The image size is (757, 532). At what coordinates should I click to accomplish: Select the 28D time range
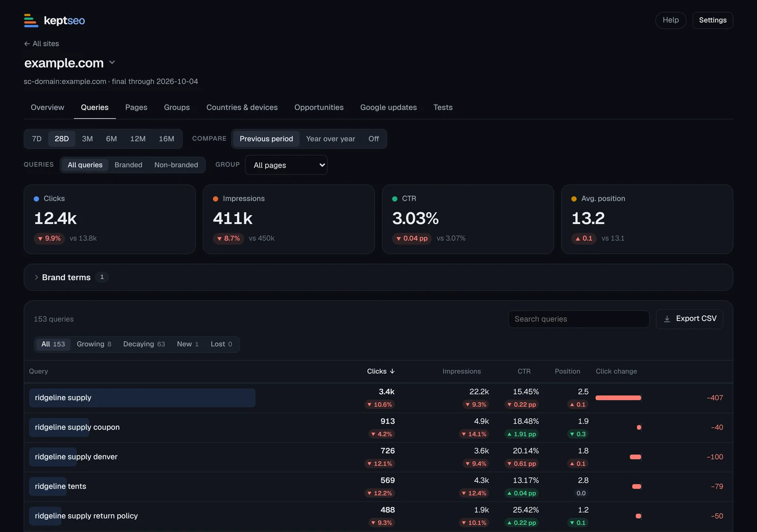pyautogui.click(x=62, y=139)
